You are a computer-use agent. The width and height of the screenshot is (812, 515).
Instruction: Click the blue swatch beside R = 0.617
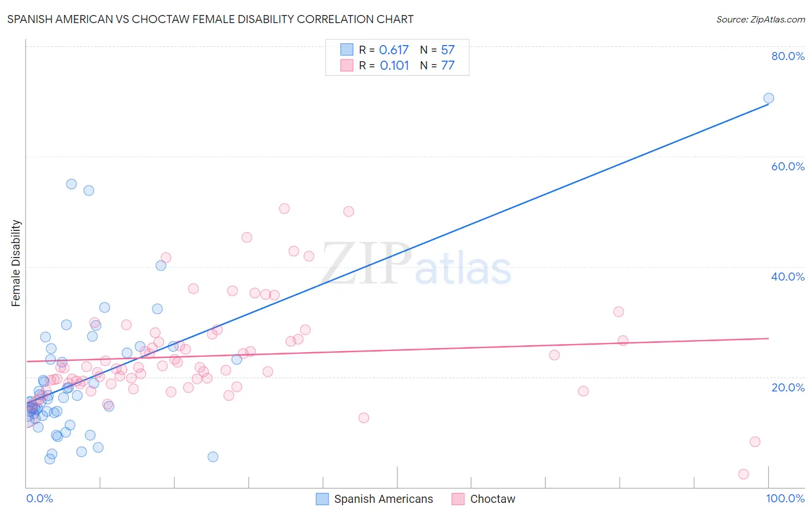click(347, 50)
